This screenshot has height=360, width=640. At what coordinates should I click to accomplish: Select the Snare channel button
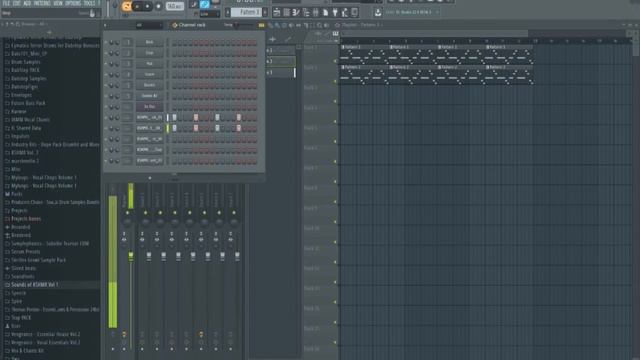149,74
